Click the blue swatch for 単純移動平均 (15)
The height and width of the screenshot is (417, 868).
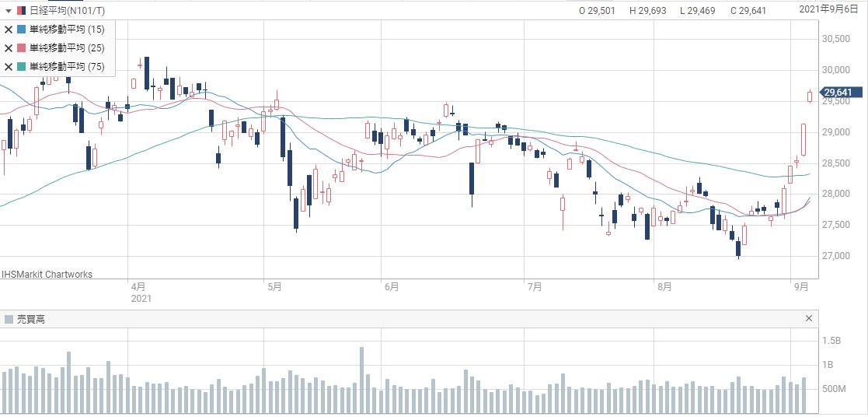point(21,30)
